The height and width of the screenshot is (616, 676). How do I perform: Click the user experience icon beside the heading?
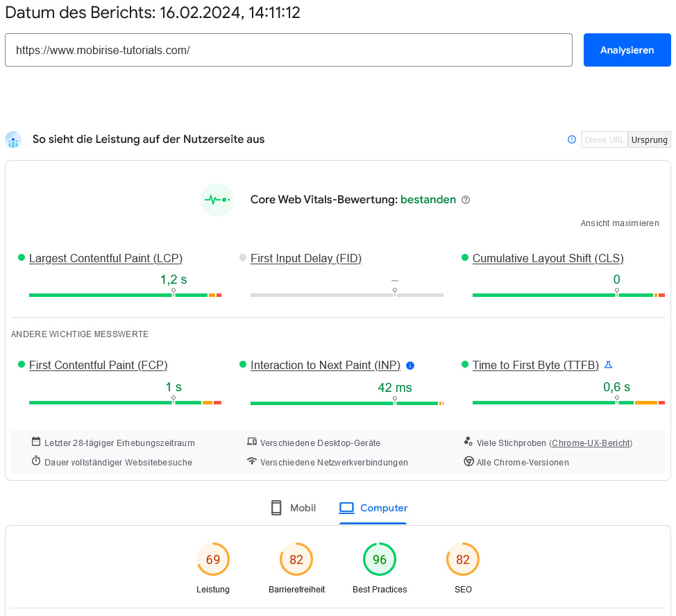[13, 139]
